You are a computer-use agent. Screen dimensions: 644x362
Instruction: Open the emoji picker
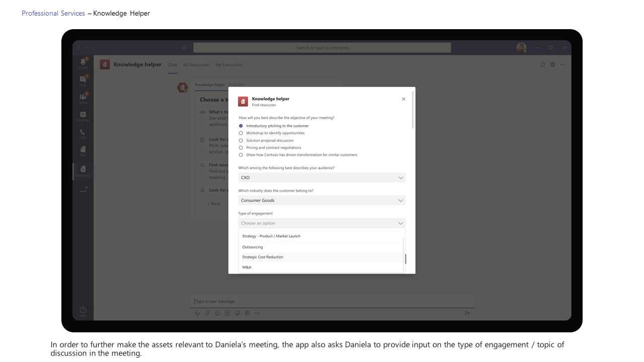217,313
